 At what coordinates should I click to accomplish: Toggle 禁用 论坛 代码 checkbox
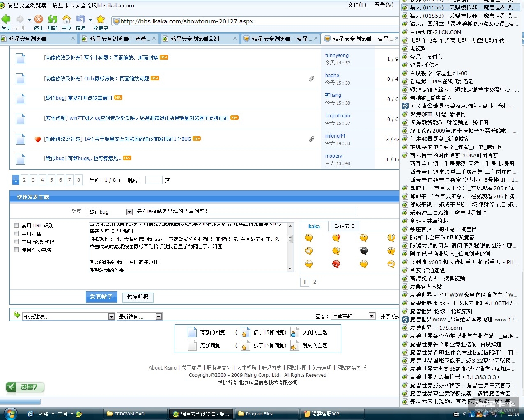[16, 242]
